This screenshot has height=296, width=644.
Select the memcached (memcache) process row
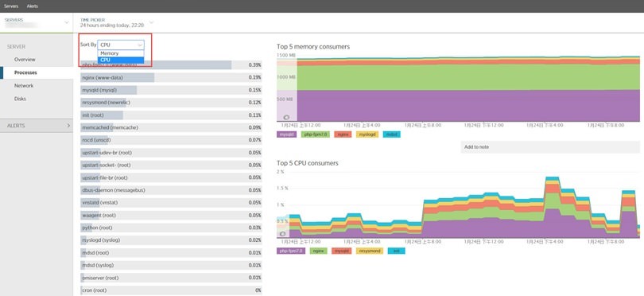tap(171, 128)
